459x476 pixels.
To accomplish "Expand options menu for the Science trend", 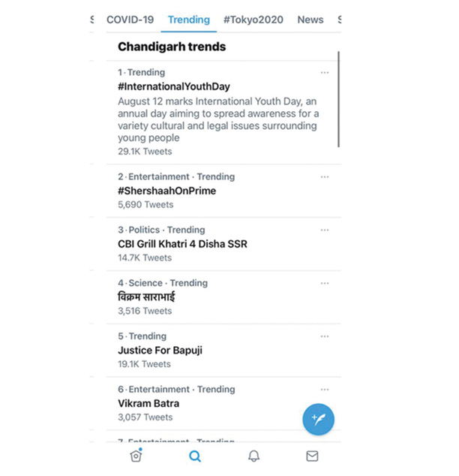I will pyautogui.click(x=325, y=283).
